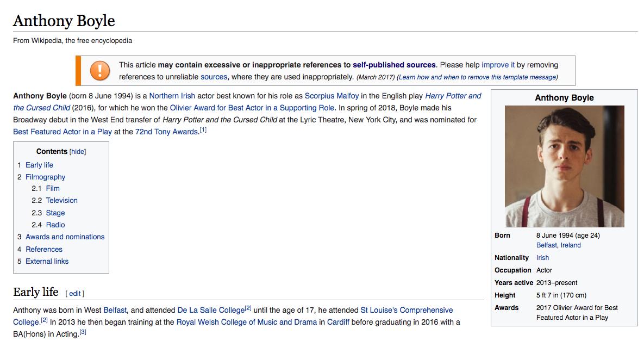644x347 pixels.
Task: Go to 2.3 Stage contents entry
Action: point(55,213)
